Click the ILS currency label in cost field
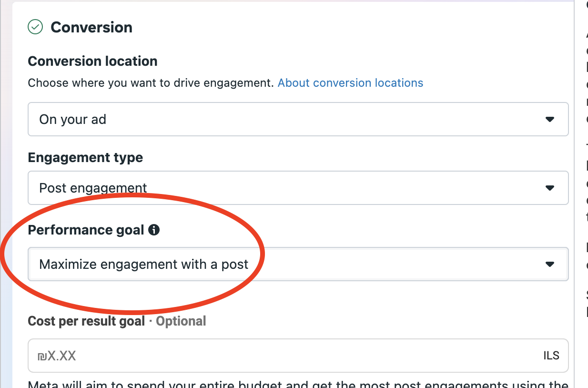Screen dimensions: 588x388 point(551,356)
